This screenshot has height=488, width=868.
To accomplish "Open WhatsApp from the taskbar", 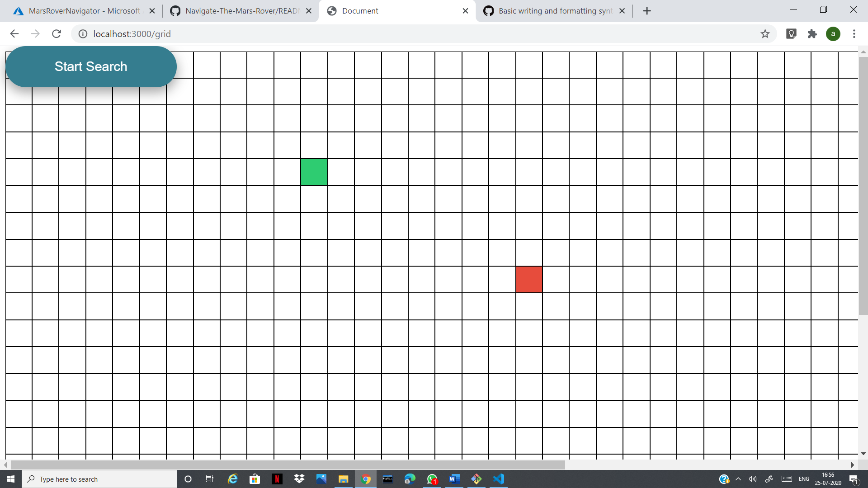I will 432,479.
